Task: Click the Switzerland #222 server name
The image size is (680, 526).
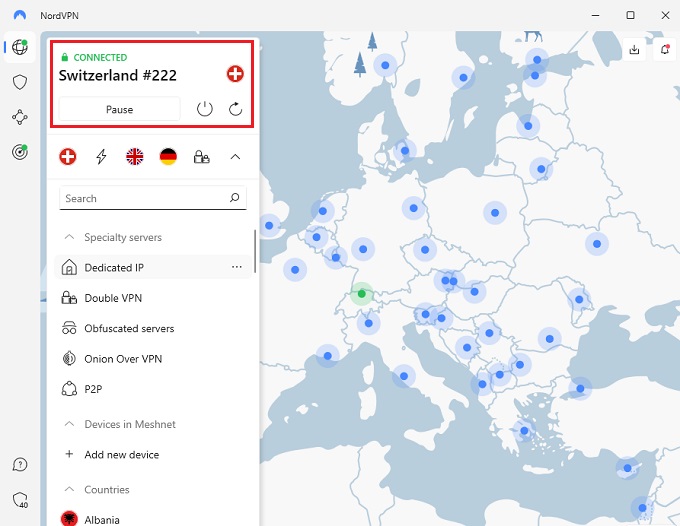Action: (x=118, y=75)
